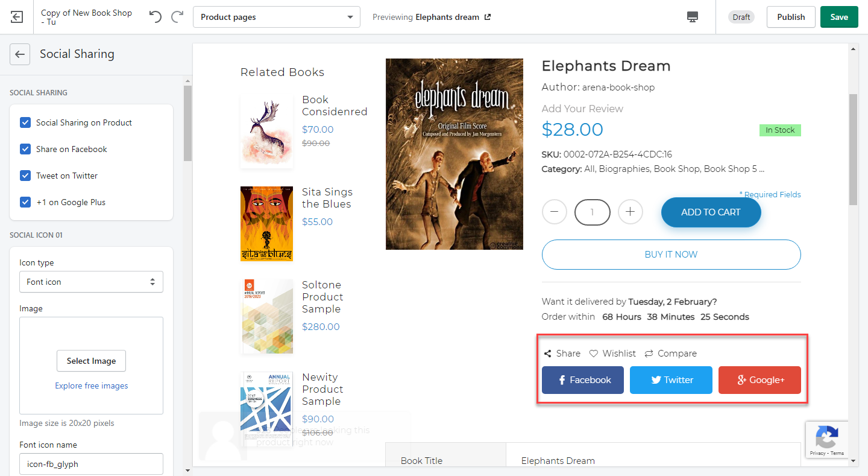868x476 pixels.
Task: Click the Compare arrows link
Action: coord(670,354)
